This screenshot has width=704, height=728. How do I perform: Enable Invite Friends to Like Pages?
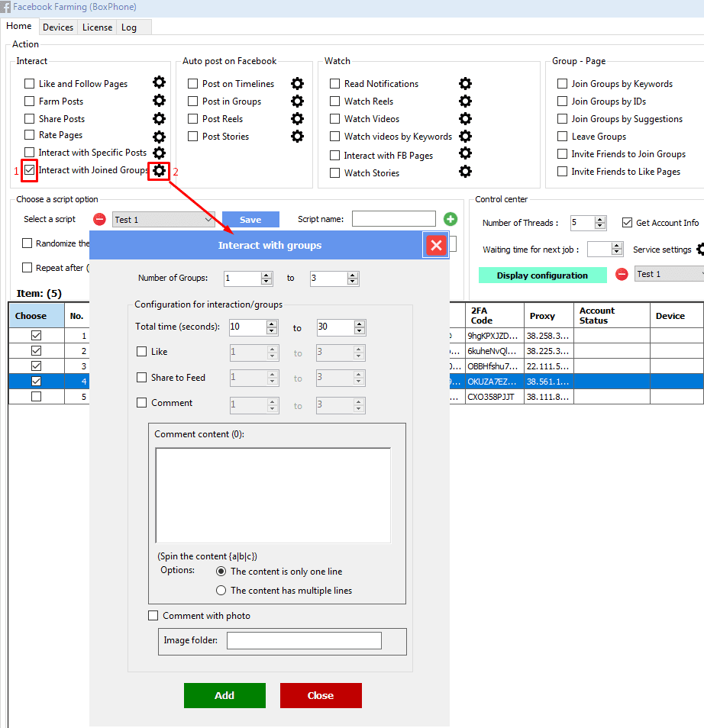(x=562, y=172)
